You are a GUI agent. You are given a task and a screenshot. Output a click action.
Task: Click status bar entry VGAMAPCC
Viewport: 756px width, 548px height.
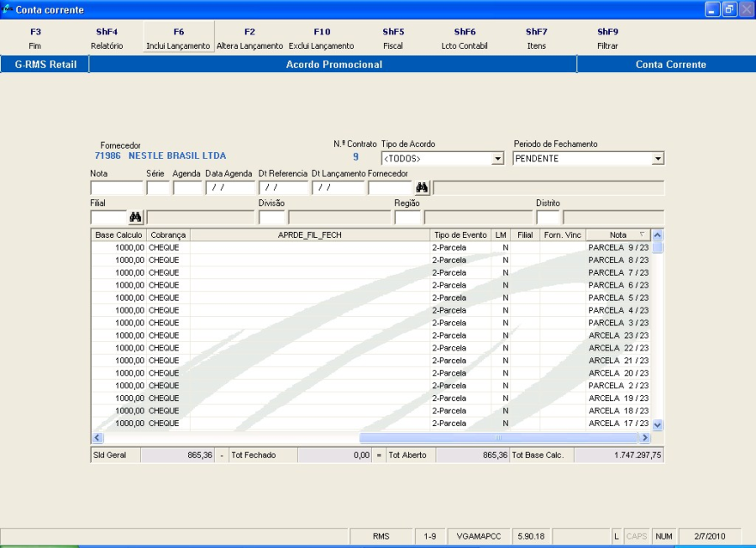tap(479, 536)
